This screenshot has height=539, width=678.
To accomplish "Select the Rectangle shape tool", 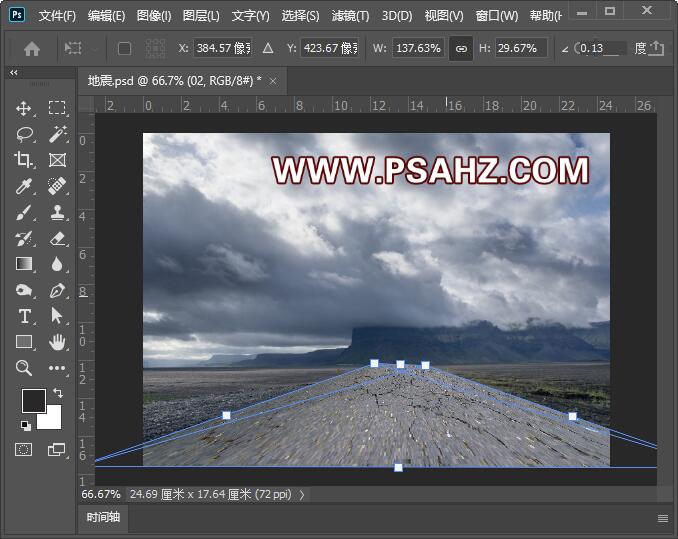I will [23, 342].
